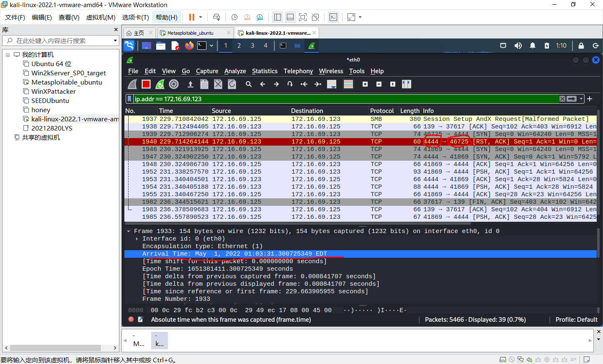This screenshot has height=364, width=603.
Task: Zoom out on packet text
Action: 379,84
